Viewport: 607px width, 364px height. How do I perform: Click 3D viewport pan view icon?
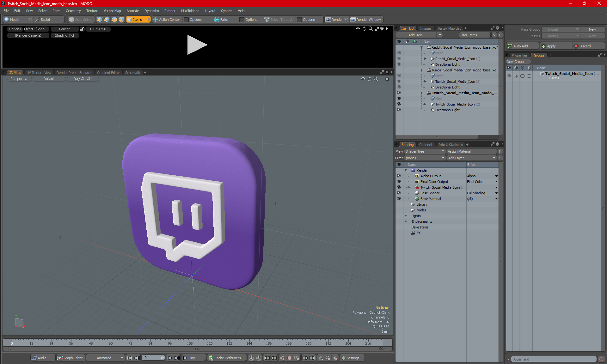(x=363, y=79)
